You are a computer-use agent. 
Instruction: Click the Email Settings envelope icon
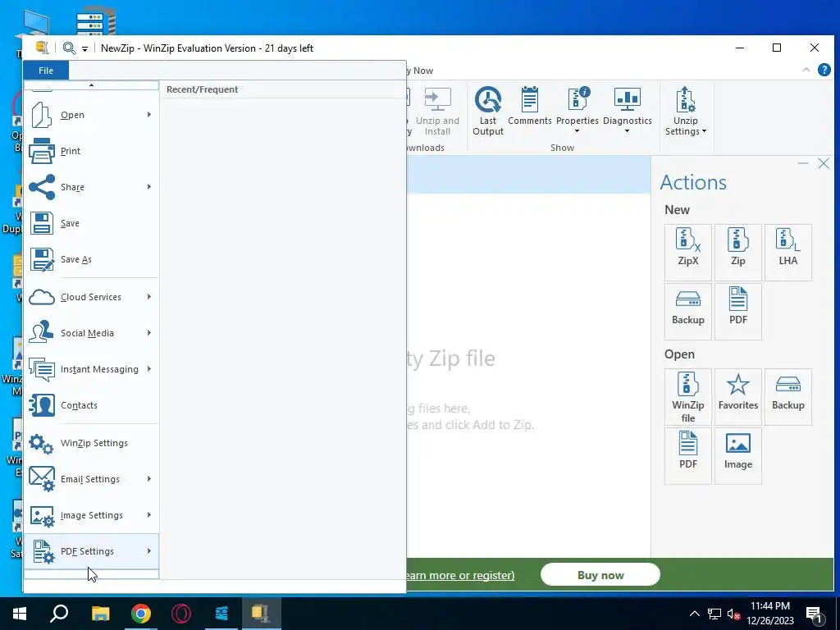pos(41,479)
